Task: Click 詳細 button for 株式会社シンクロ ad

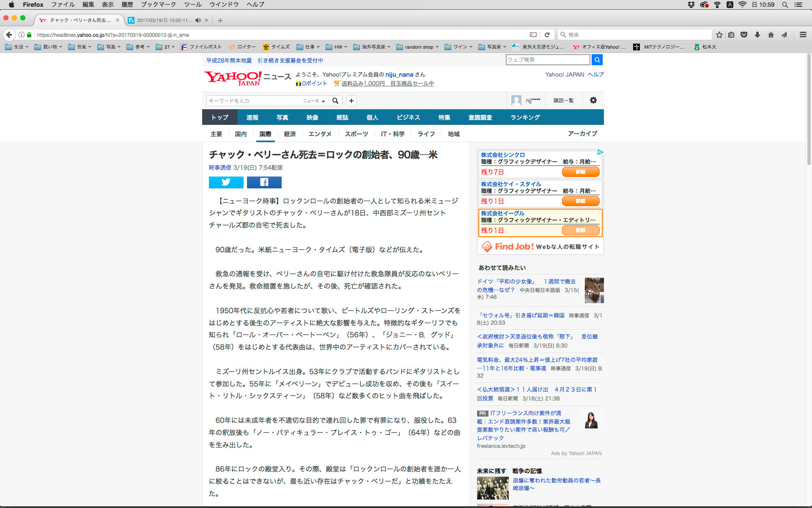Action: pyautogui.click(x=580, y=172)
